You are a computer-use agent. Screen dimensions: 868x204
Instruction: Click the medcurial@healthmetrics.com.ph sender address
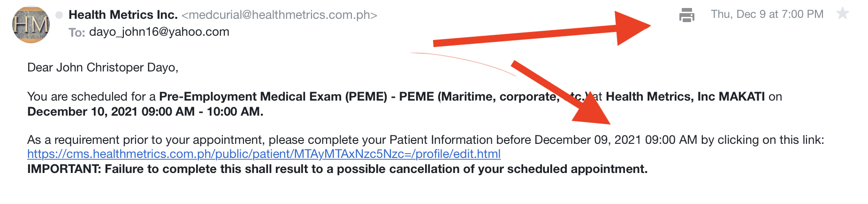point(280,15)
